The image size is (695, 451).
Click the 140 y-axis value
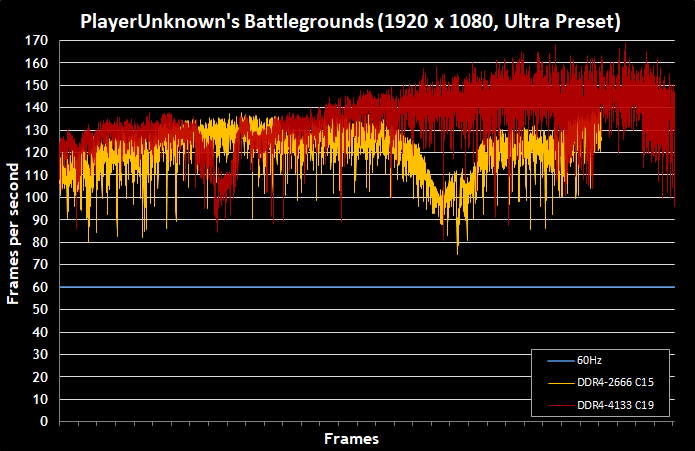pos(36,108)
